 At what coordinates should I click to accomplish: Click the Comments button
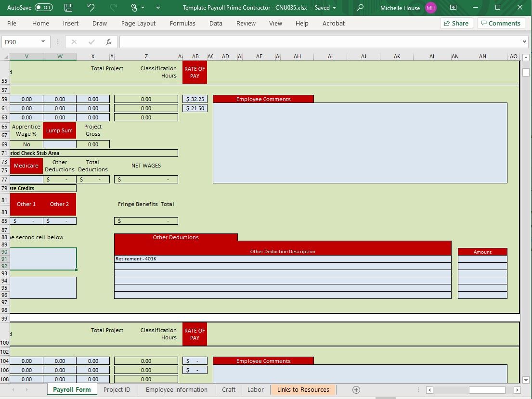[x=501, y=23]
